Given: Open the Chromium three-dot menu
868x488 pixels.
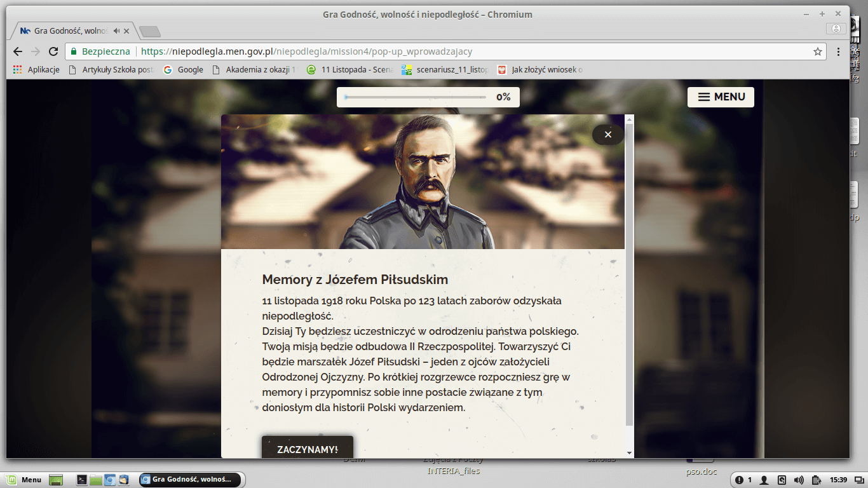Looking at the screenshot, I should (838, 51).
